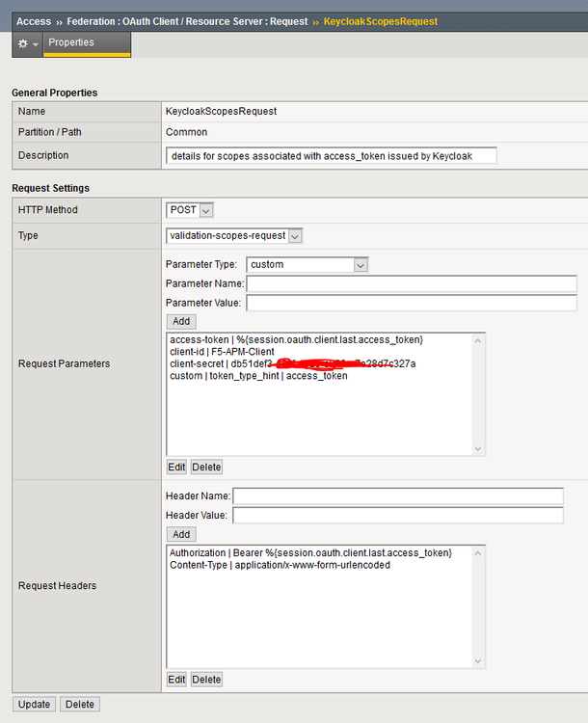The height and width of the screenshot is (723, 588).
Task: Select the client-secret parameter row
Action: [292, 364]
